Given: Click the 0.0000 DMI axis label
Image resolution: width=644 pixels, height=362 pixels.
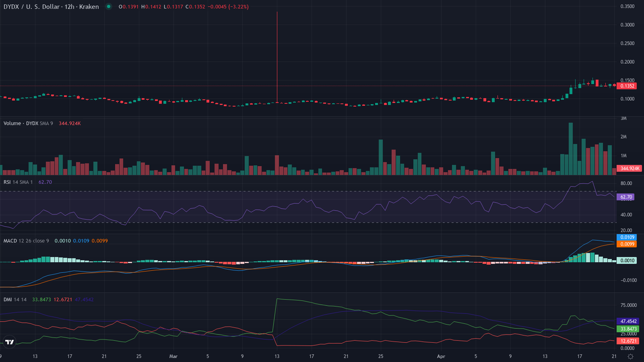Looking at the screenshot, I should pos(628,348).
